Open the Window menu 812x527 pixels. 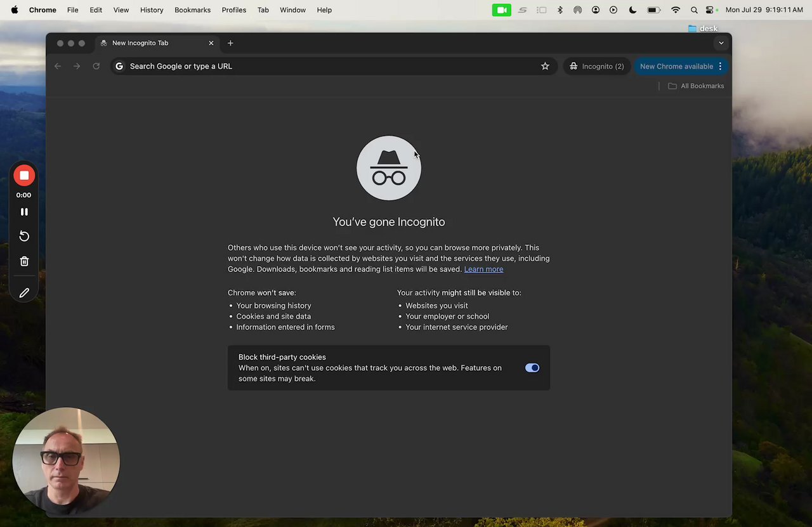point(292,10)
